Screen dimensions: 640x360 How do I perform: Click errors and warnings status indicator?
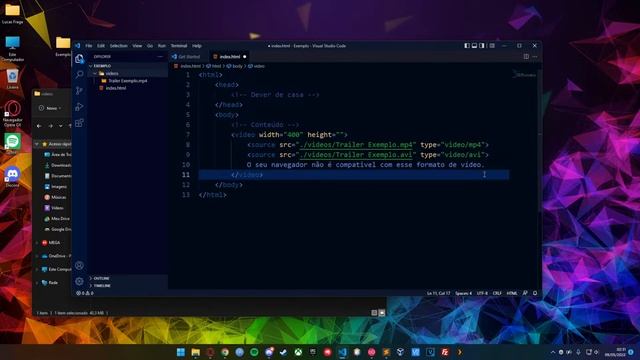tap(84, 293)
